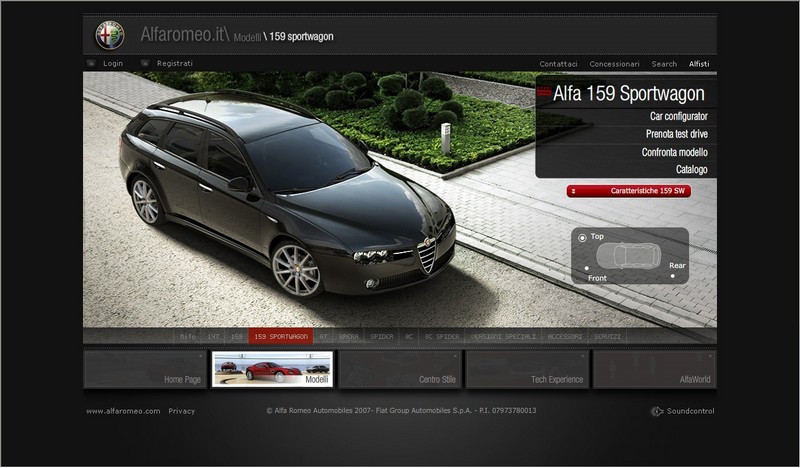Click the top-view car diagram
800x468 pixels.
click(629, 256)
